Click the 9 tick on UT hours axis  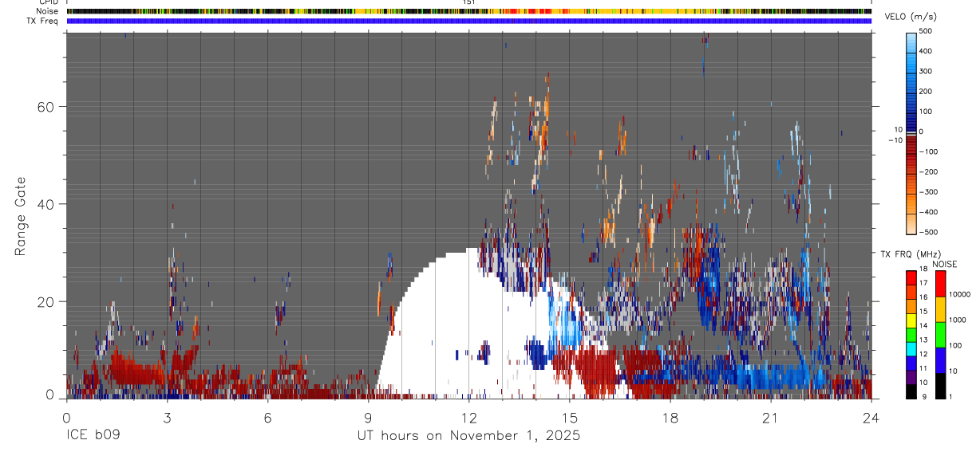(x=368, y=417)
